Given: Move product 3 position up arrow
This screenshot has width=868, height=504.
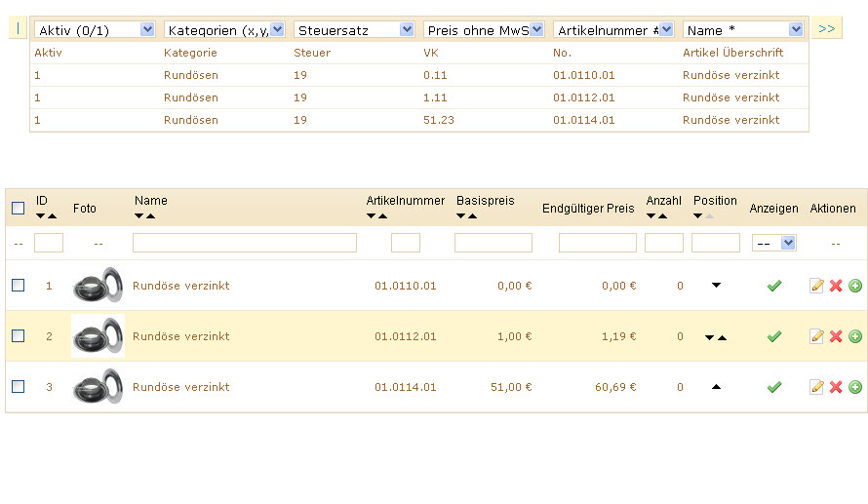Looking at the screenshot, I should click(x=716, y=387).
